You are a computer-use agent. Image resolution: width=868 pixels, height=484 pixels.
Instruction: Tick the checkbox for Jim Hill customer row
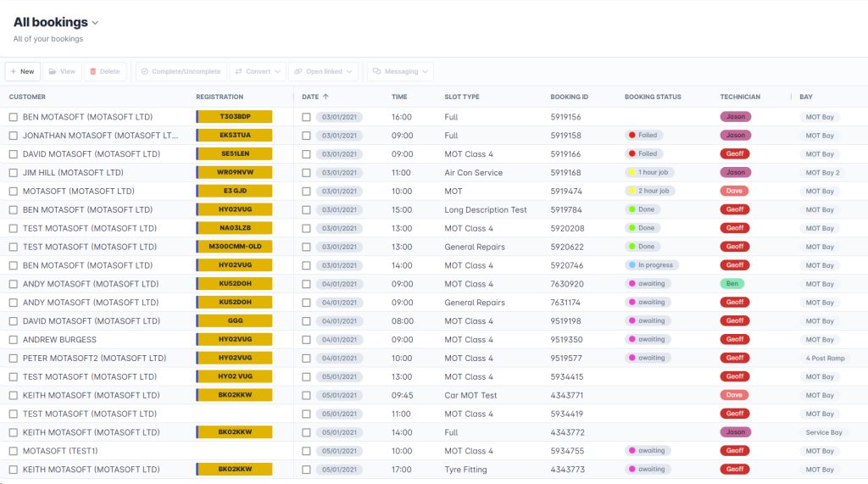[x=14, y=173]
